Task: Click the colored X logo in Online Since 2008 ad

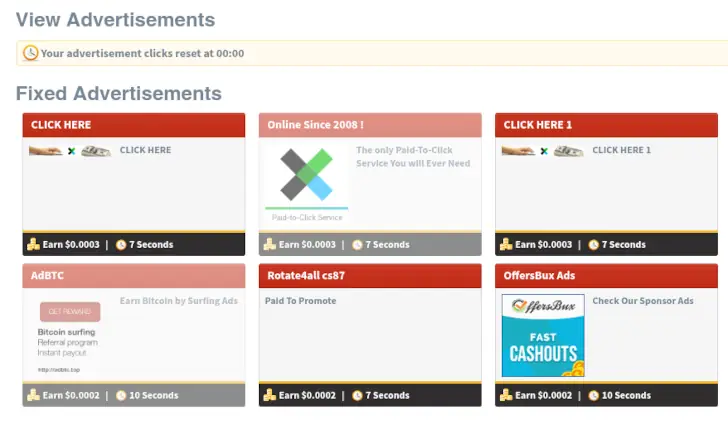Action: pos(306,175)
